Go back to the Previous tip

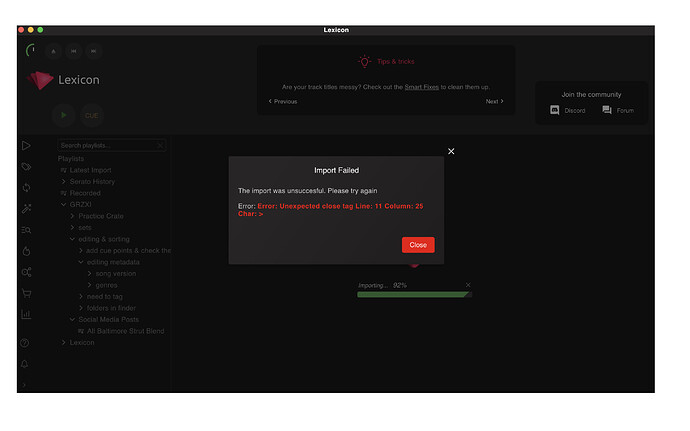pyautogui.click(x=283, y=101)
